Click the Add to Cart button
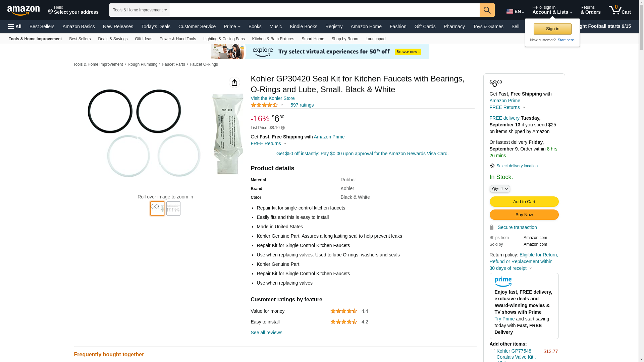Viewport: 644px width, 362px height. [x=524, y=201]
